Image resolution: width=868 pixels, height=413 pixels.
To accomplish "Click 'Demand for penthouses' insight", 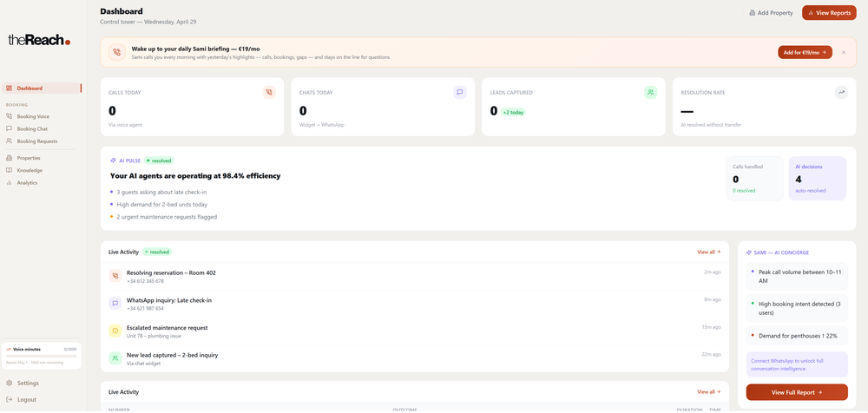I will 797,336.
